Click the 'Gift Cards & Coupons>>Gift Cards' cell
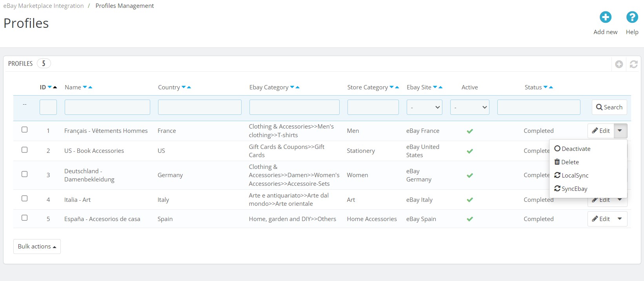This screenshot has width=644, height=281. (287, 151)
